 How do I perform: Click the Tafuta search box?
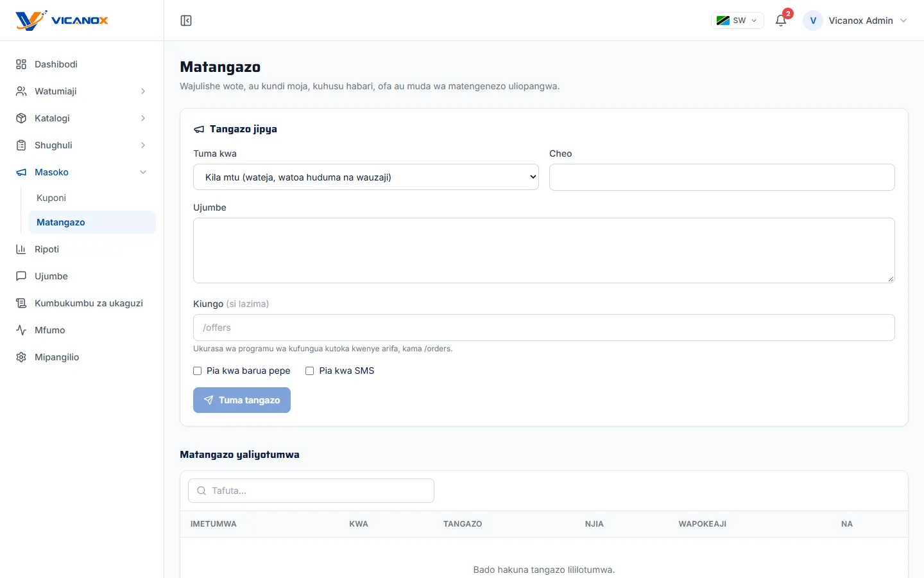tap(311, 491)
